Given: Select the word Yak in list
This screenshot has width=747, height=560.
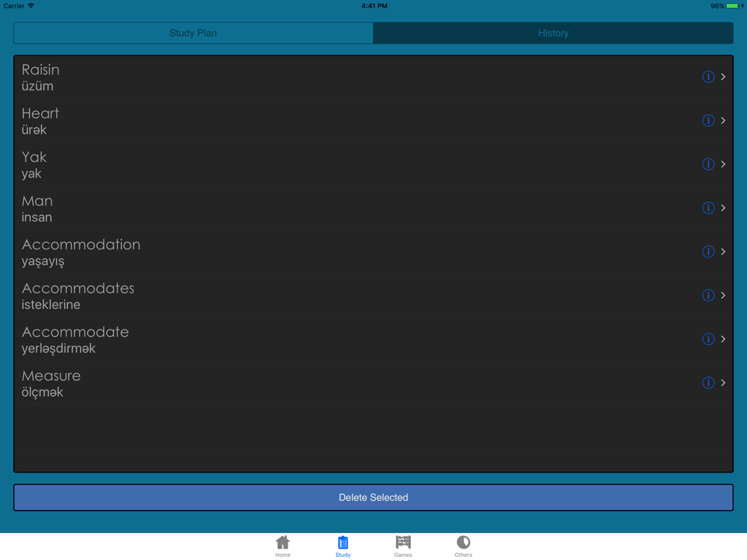Looking at the screenshot, I should coord(34,157).
